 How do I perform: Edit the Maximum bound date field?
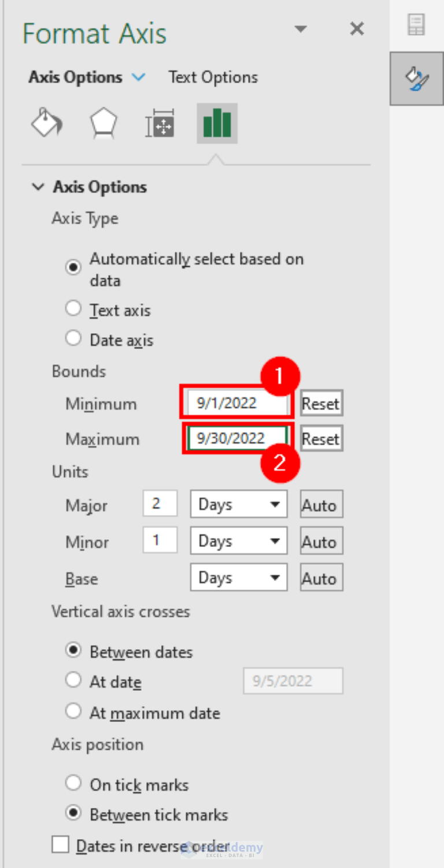tap(236, 438)
